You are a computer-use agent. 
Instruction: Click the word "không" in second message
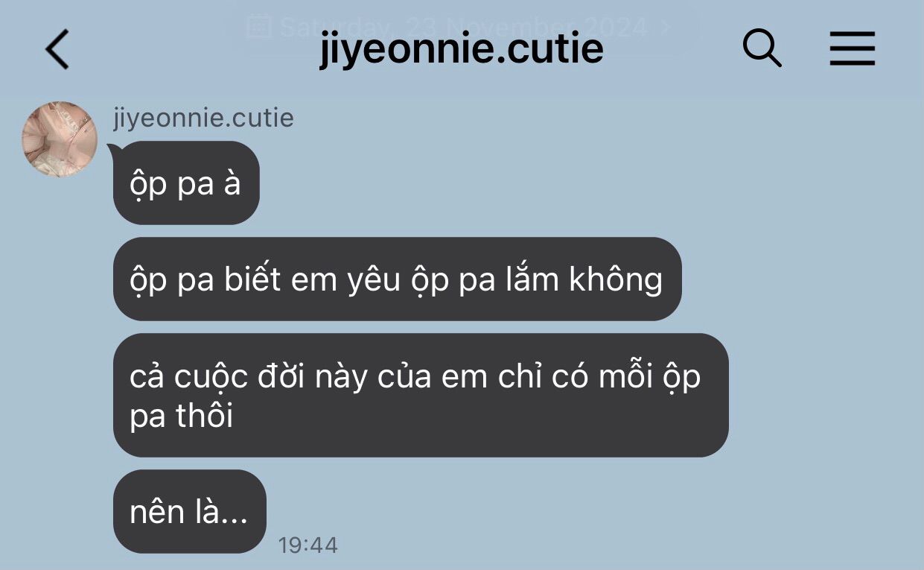[616, 279]
